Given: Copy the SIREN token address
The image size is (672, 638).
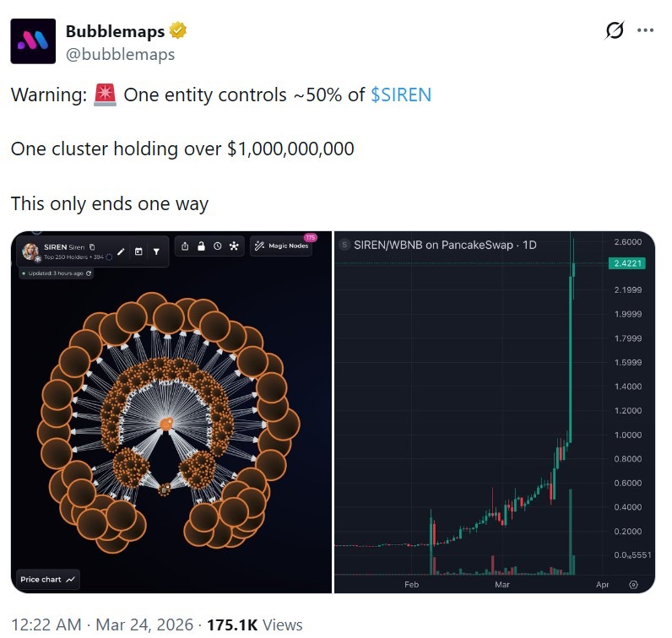Looking at the screenshot, I should (x=92, y=247).
